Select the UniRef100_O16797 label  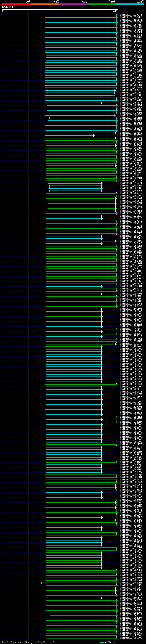pyautogui.click(x=131, y=266)
